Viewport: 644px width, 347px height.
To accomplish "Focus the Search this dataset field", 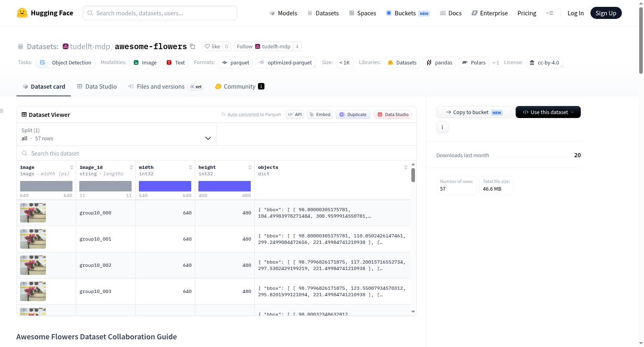I will point(217,153).
